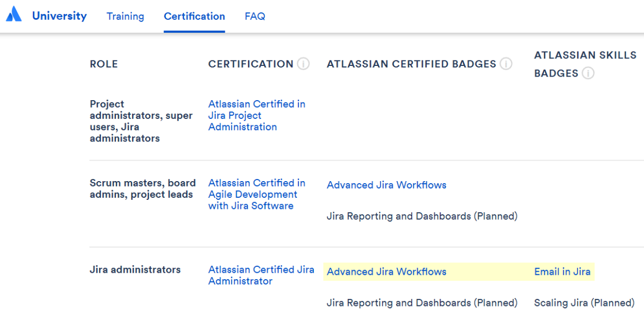Viewport: 644px width, 314px height.
Task: Click the Project administrators, super users role text
Action: (141, 121)
